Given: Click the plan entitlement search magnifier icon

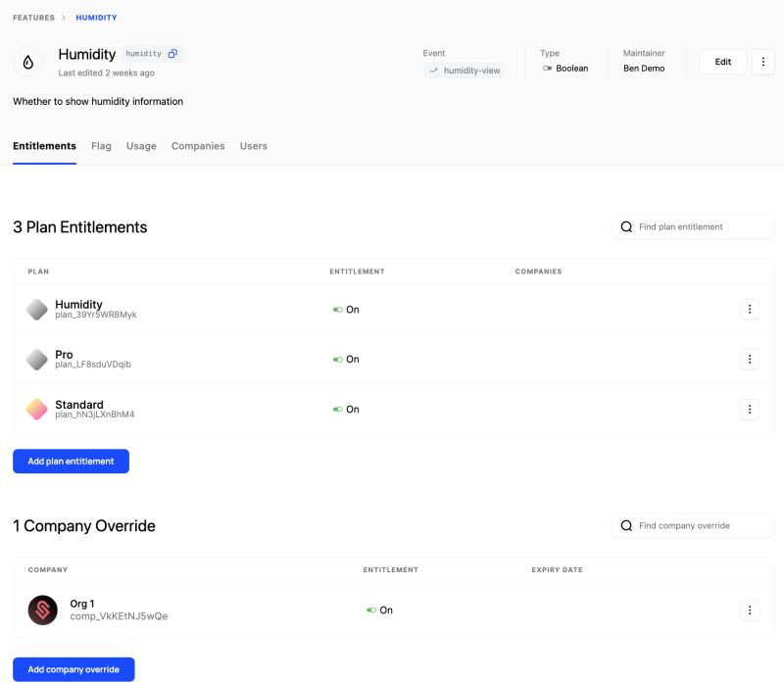Looking at the screenshot, I should [625, 226].
